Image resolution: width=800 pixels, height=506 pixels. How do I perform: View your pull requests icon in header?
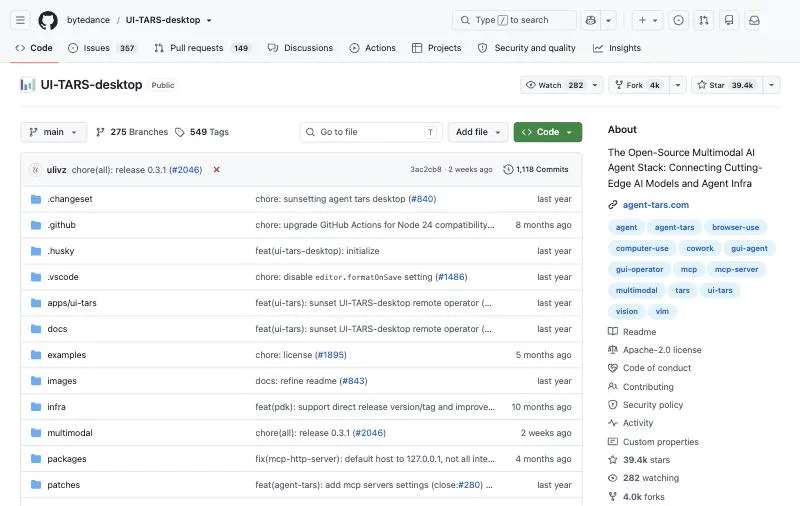[704, 20]
